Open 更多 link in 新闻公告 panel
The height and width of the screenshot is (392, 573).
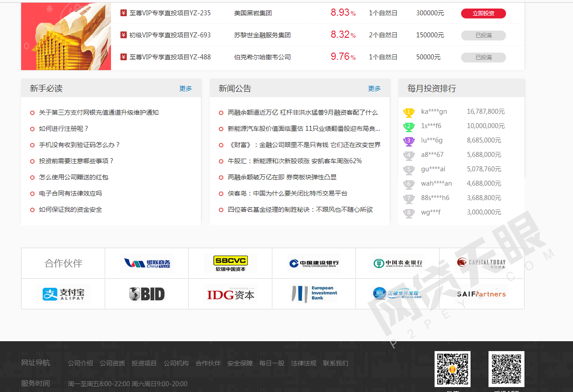tap(374, 89)
